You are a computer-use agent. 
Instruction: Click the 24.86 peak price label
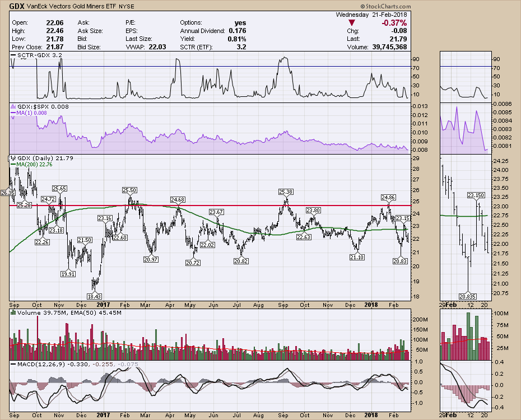pyautogui.click(x=388, y=198)
